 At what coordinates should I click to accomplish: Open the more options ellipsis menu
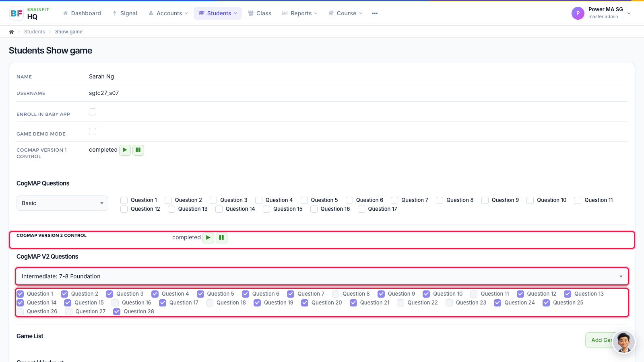375,13
